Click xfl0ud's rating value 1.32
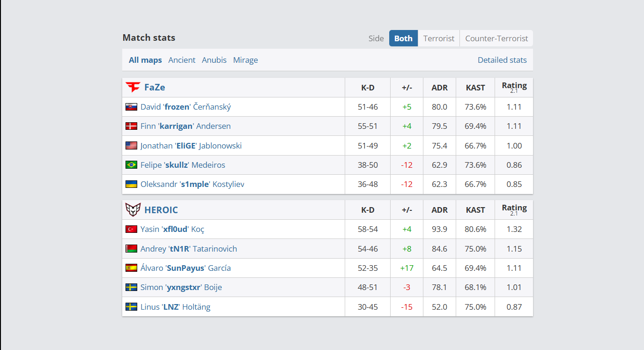The height and width of the screenshot is (350, 644). [514, 229]
